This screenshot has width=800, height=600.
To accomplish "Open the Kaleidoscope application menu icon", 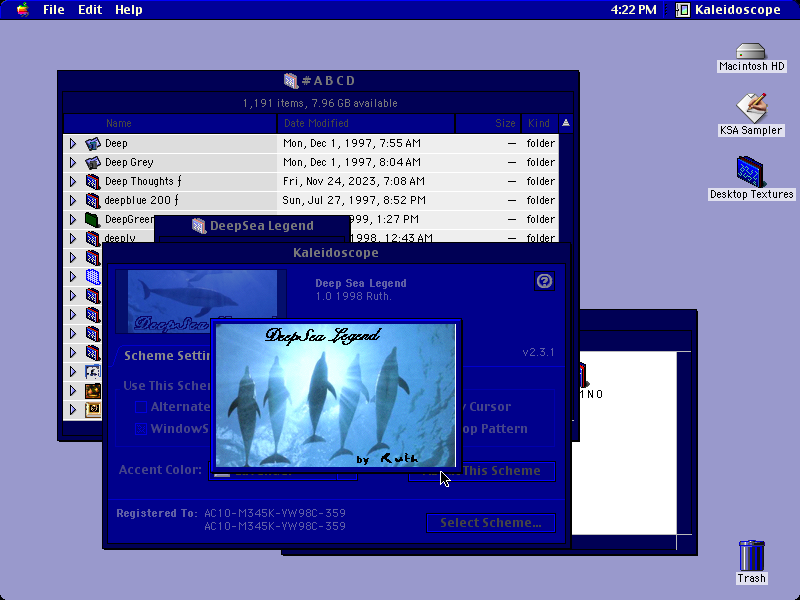I will point(682,10).
